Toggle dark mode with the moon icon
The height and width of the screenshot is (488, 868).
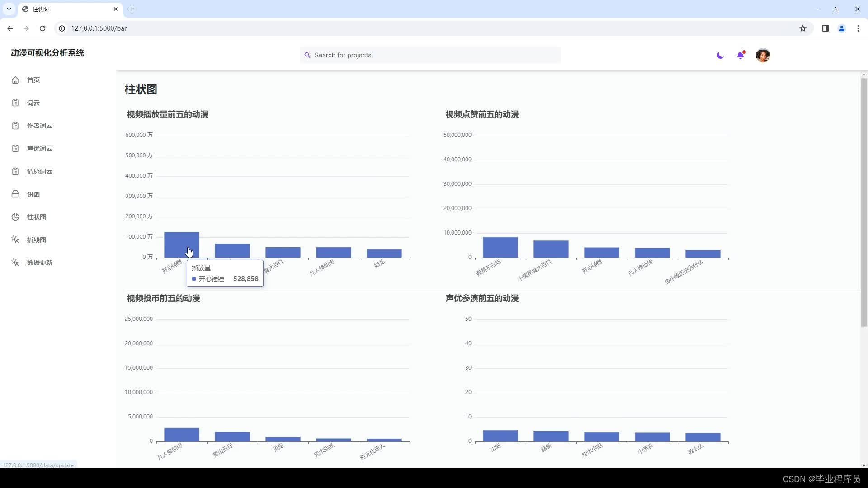click(720, 55)
